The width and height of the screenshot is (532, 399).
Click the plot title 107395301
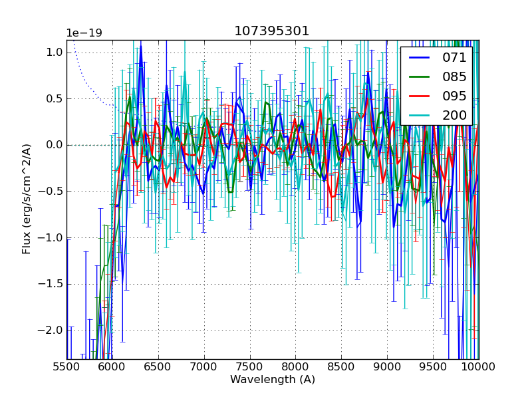[272, 31]
